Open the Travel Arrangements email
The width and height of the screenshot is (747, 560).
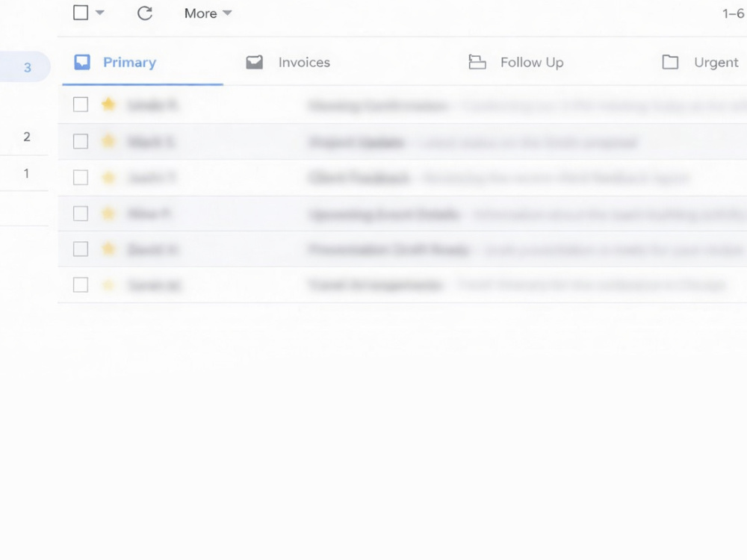pyautogui.click(x=402, y=284)
